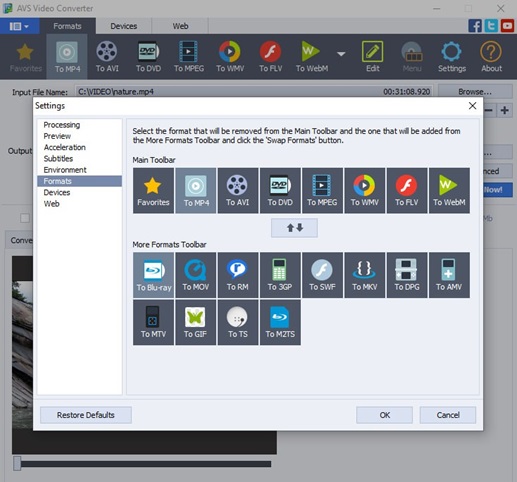Viewport: 517px width, 482px height.
Task: Click the preview playback slider handle
Action: coord(17,464)
